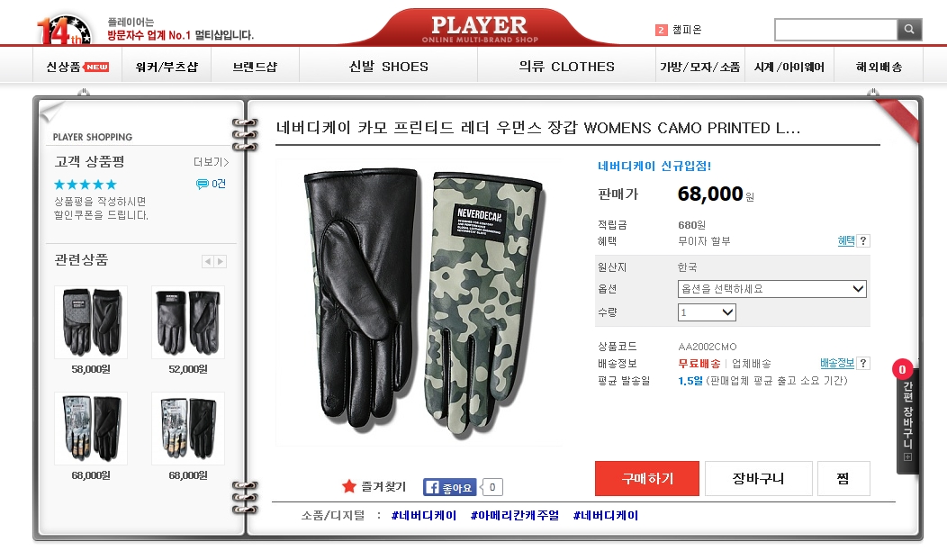Image resolution: width=947 pixels, height=560 pixels.
Task: Click the review comment bubble 0건
Action: (211, 184)
